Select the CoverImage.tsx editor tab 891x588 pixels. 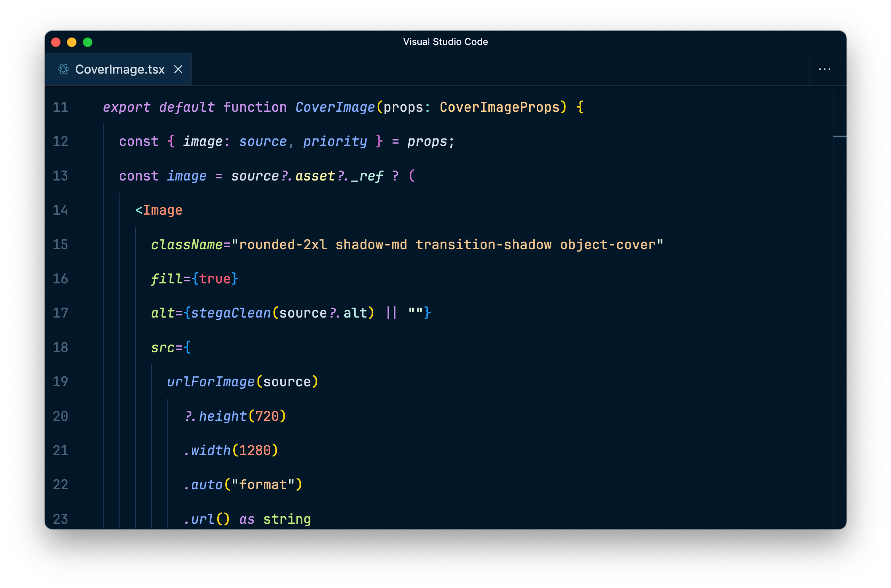119,69
